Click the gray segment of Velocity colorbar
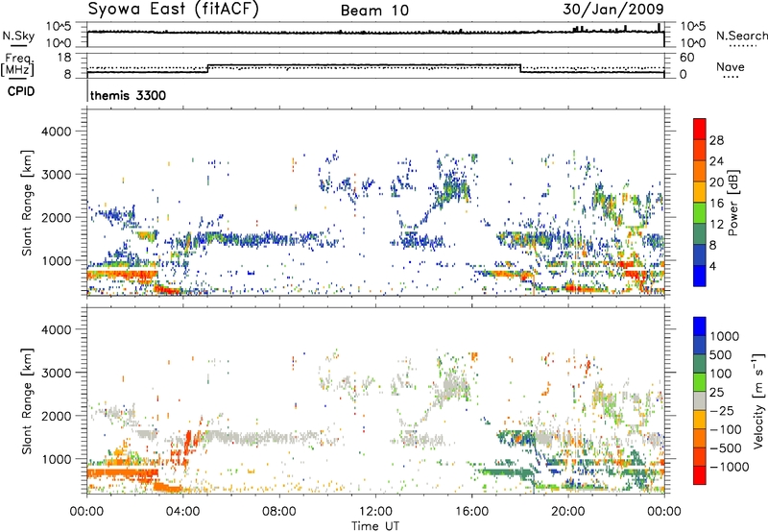Image resolution: width=768 pixels, height=532 pixels. pos(700,400)
